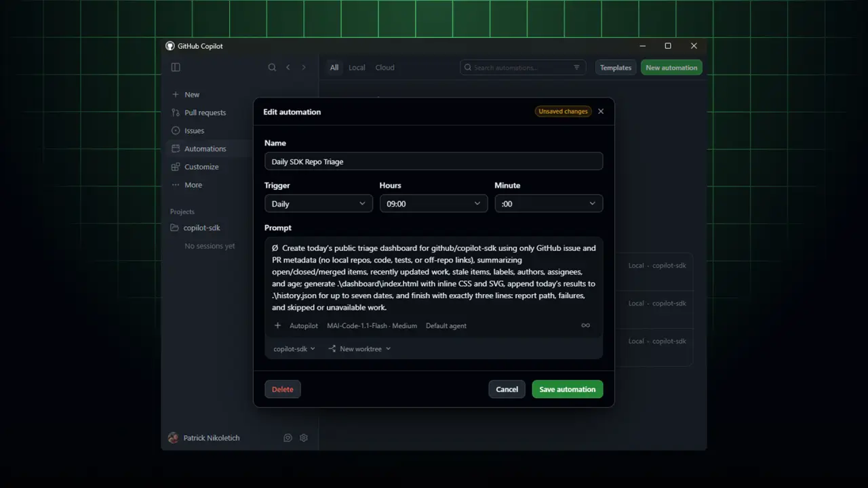Click the New automation button
868x488 pixels.
(x=671, y=67)
